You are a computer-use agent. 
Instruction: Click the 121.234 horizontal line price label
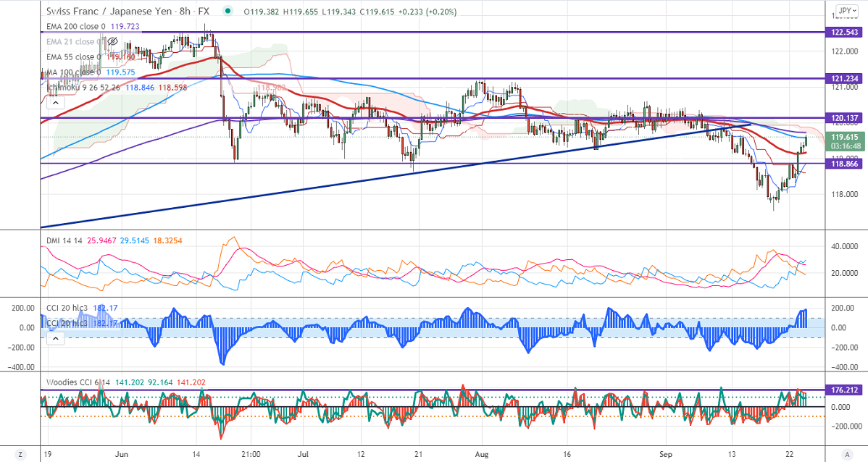[844, 78]
